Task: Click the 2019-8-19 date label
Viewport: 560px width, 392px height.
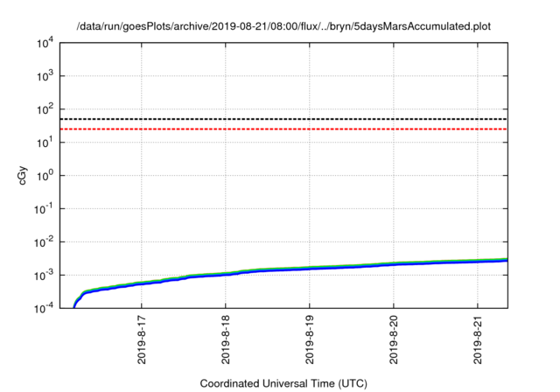Action: pos(310,339)
